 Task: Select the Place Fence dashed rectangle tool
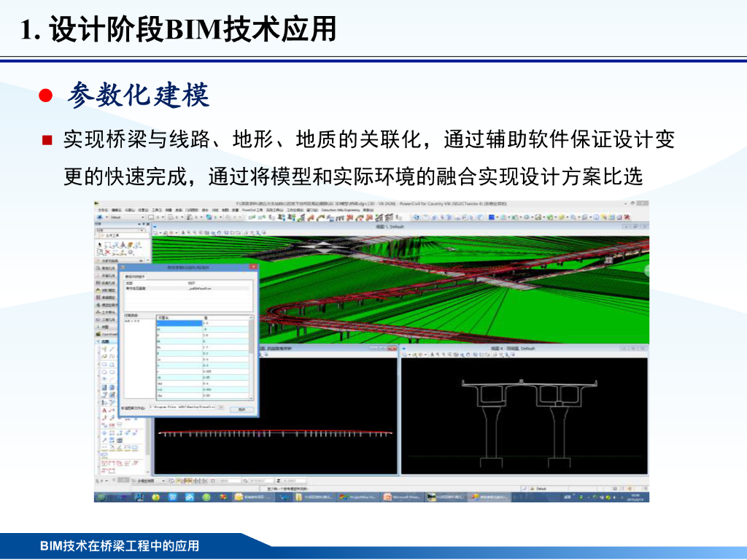tap(108, 245)
